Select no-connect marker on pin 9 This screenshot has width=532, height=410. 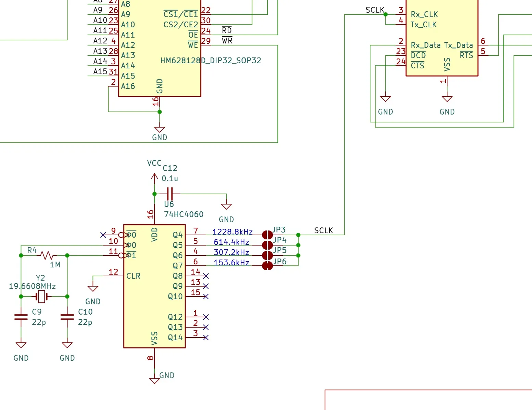tap(103, 235)
